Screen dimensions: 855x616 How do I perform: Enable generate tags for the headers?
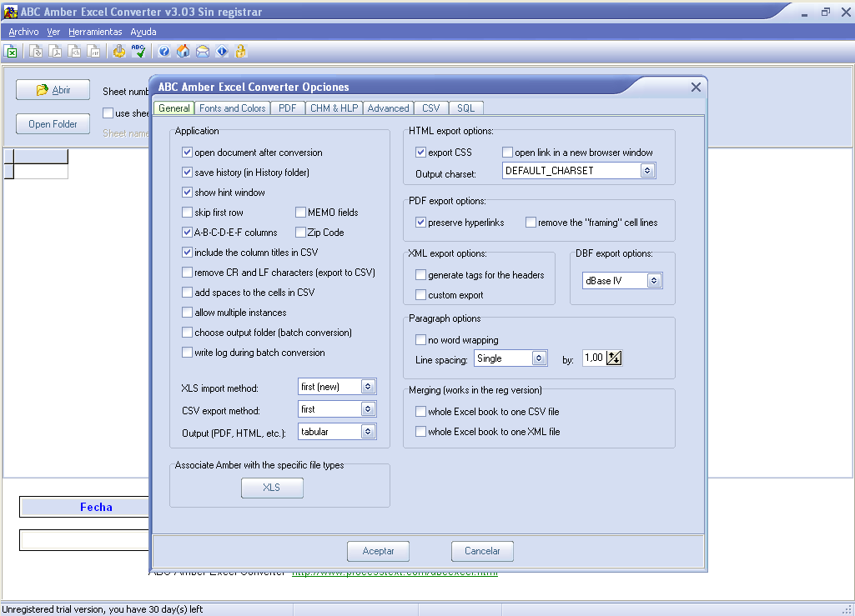coord(420,275)
